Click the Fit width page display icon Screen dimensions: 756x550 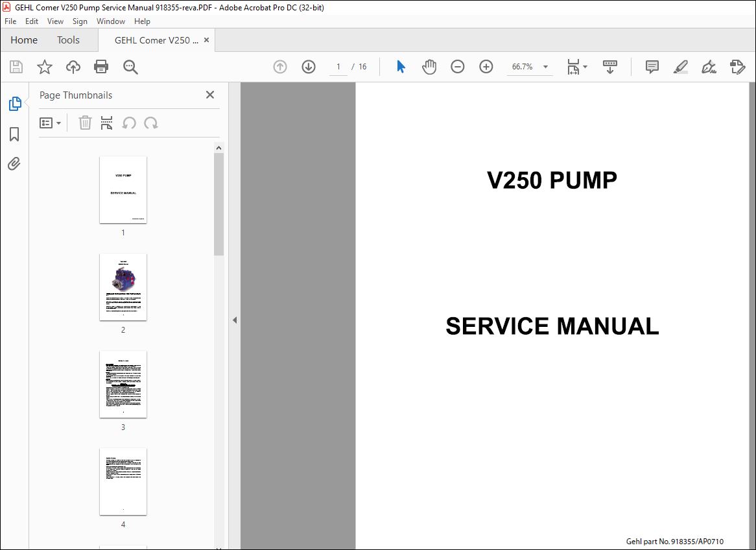[x=573, y=67]
